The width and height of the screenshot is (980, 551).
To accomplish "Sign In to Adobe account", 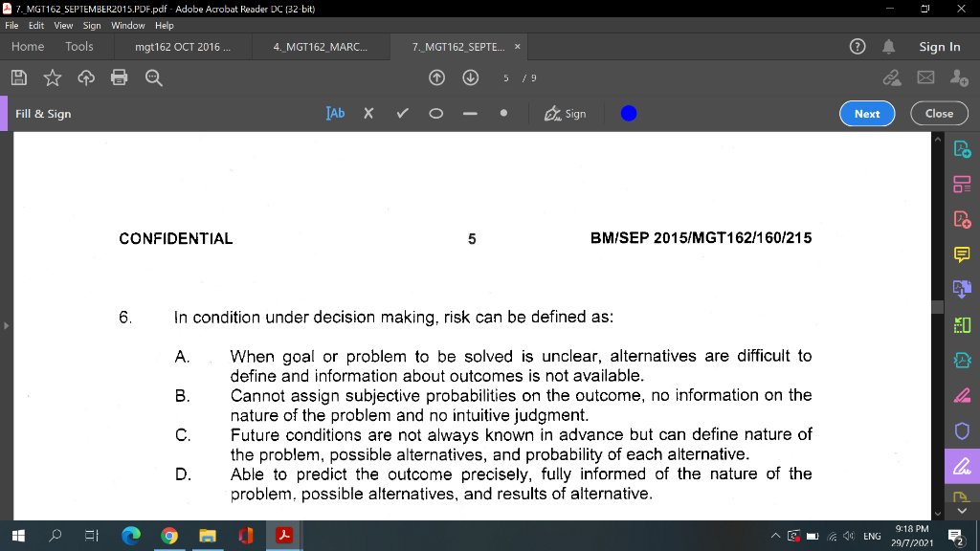I will click(x=940, y=47).
